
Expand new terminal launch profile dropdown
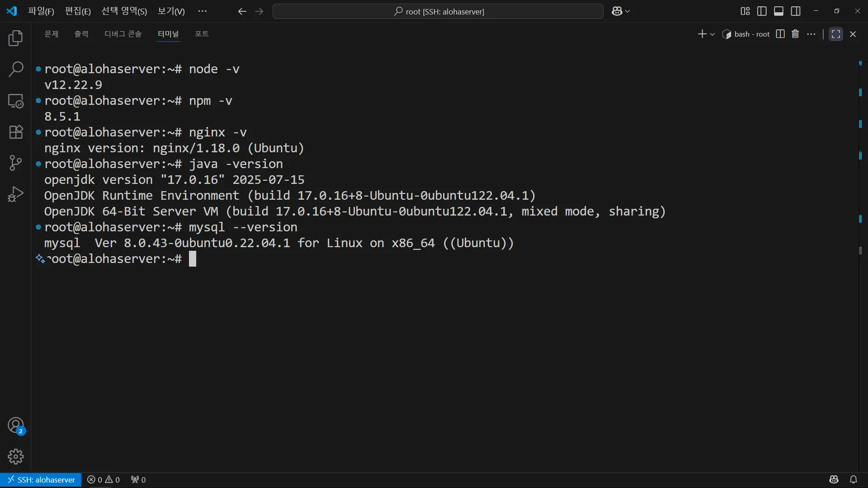pyautogui.click(x=712, y=34)
